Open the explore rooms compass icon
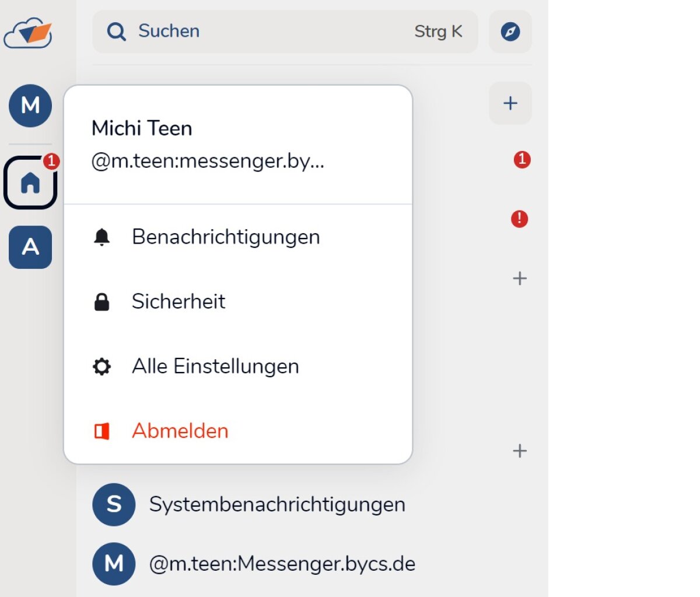Image resolution: width=700 pixels, height=597 pixels. [x=510, y=31]
